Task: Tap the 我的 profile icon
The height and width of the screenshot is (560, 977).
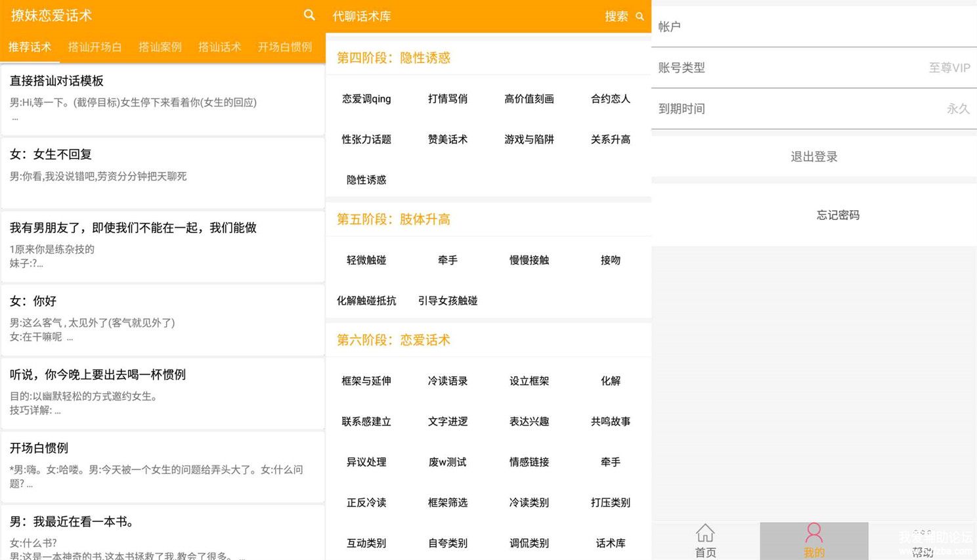Action: [814, 532]
